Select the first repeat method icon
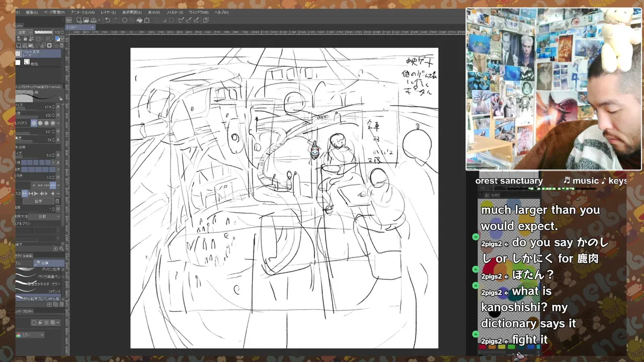Viewport: 644px width, 362px height. coord(25,194)
